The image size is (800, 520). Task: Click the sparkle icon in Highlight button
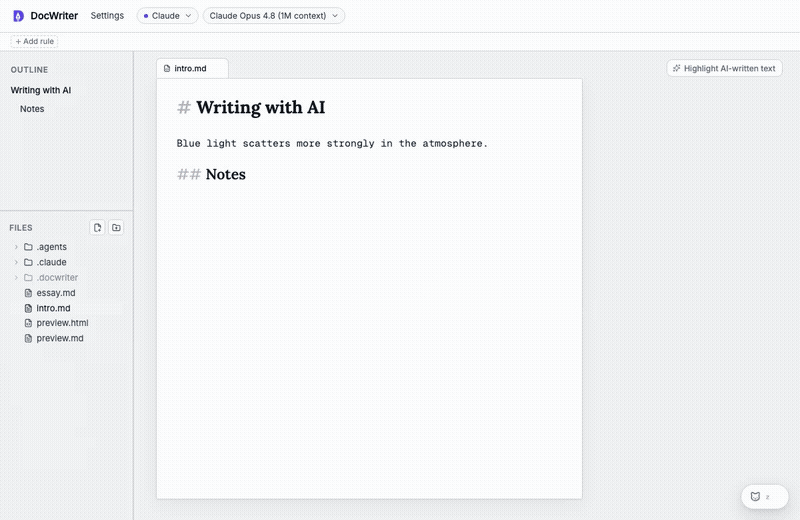pyautogui.click(x=677, y=68)
